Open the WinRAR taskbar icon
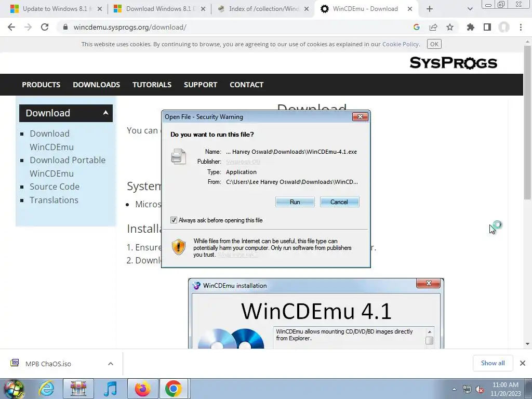532x399 pixels. [x=78, y=389]
